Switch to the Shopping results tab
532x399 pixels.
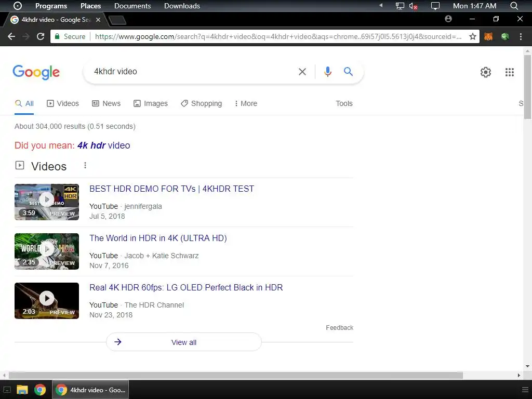pyautogui.click(x=201, y=103)
